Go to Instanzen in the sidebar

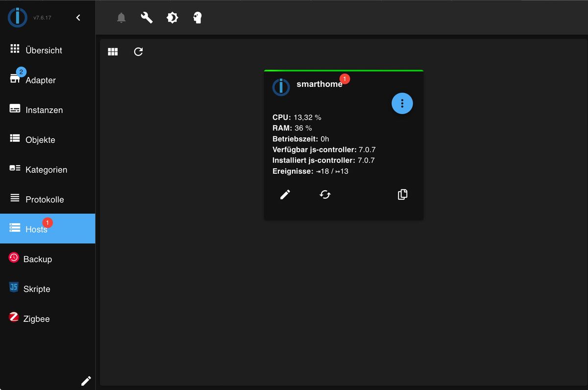click(x=48, y=110)
